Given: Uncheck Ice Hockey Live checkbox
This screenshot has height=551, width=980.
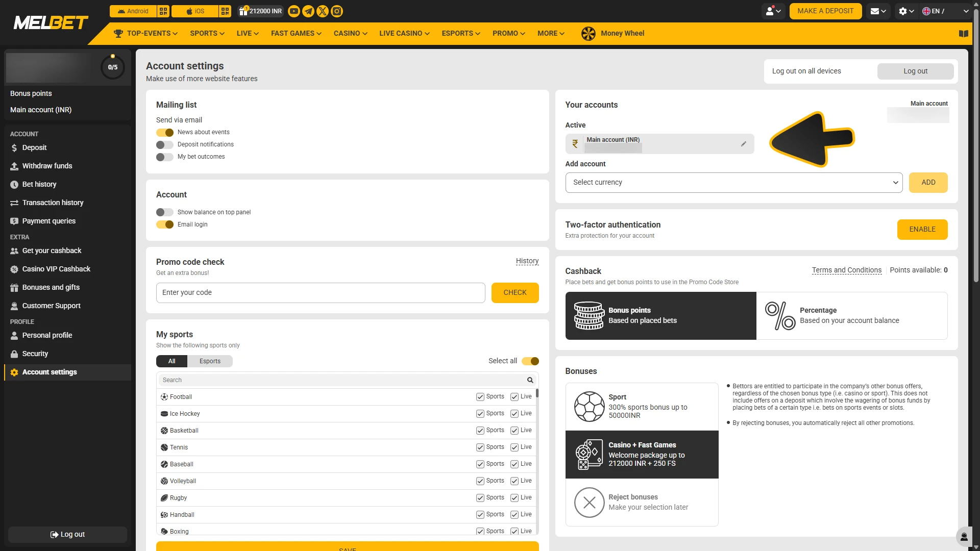Looking at the screenshot, I should pos(514,414).
